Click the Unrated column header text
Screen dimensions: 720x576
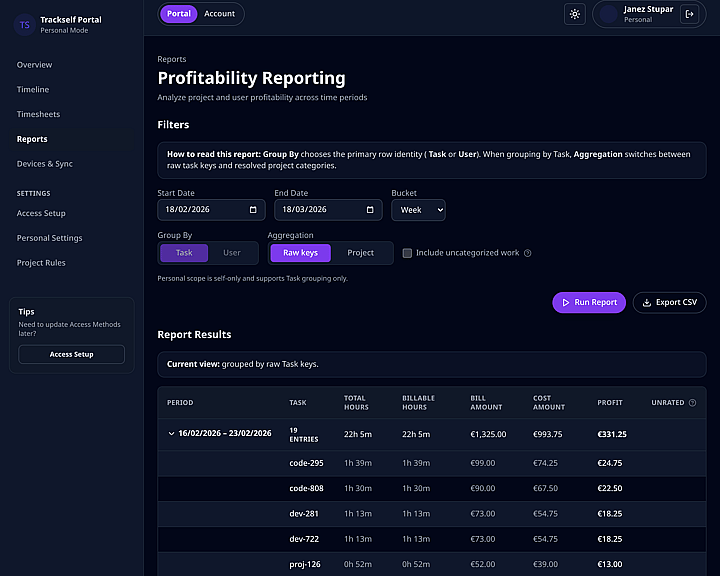point(668,403)
